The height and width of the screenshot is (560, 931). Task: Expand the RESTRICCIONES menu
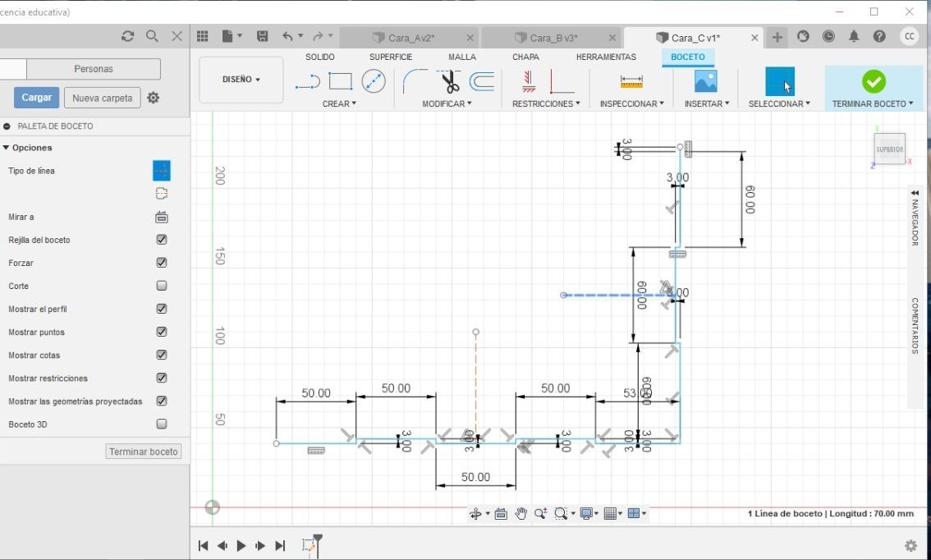(546, 103)
